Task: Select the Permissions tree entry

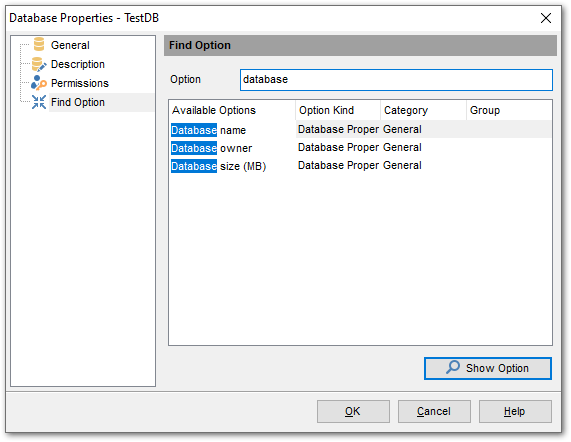Action: [x=80, y=83]
